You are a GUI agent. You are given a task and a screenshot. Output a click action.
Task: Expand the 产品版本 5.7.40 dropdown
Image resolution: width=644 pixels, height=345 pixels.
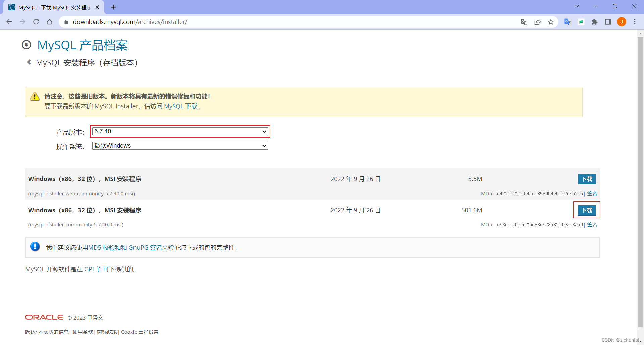coord(180,131)
